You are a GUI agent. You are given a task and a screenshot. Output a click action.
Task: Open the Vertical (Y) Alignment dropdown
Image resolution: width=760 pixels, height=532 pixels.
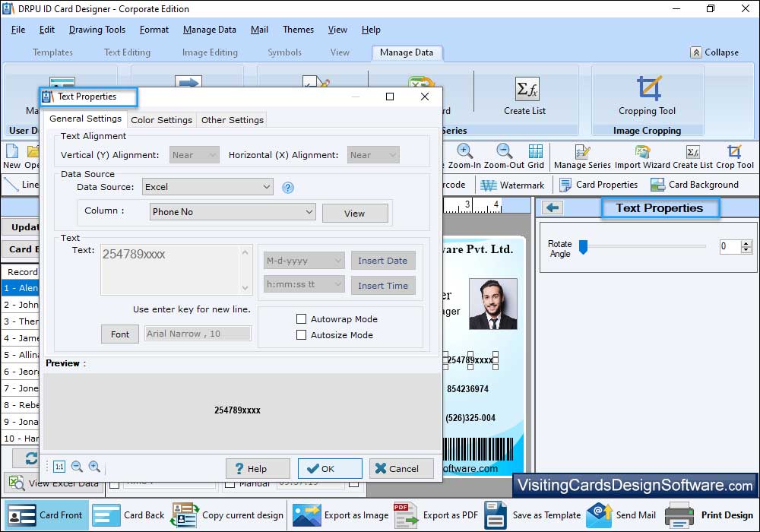(195, 155)
